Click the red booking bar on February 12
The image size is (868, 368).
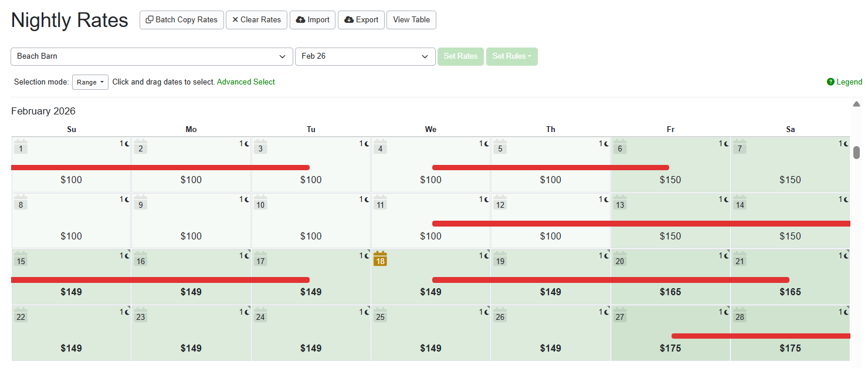pyautogui.click(x=550, y=222)
